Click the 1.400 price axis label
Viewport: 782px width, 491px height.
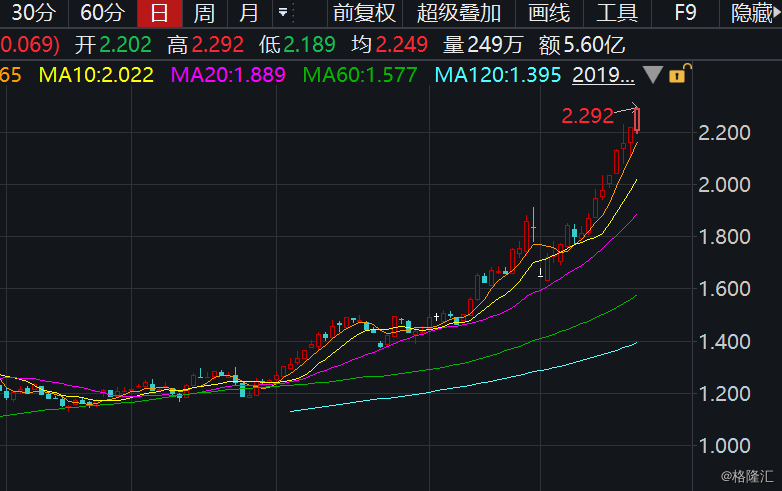pyautogui.click(x=724, y=342)
